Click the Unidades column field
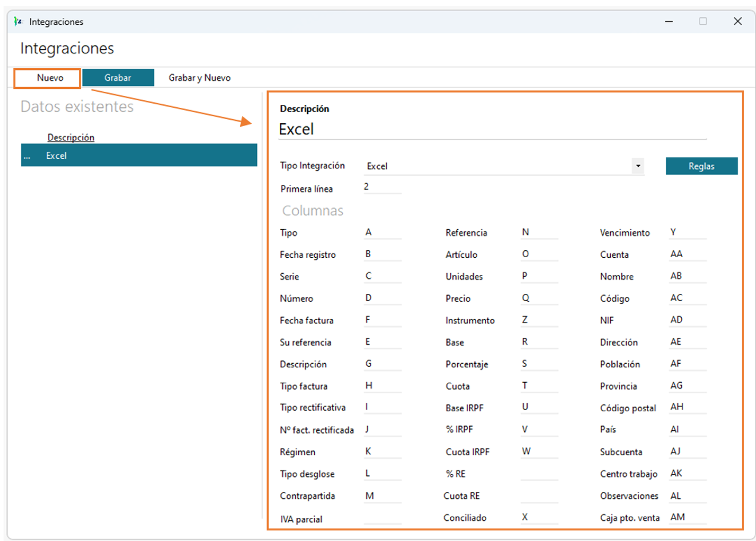Screen dimensions: 756x541 click(x=539, y=276)
